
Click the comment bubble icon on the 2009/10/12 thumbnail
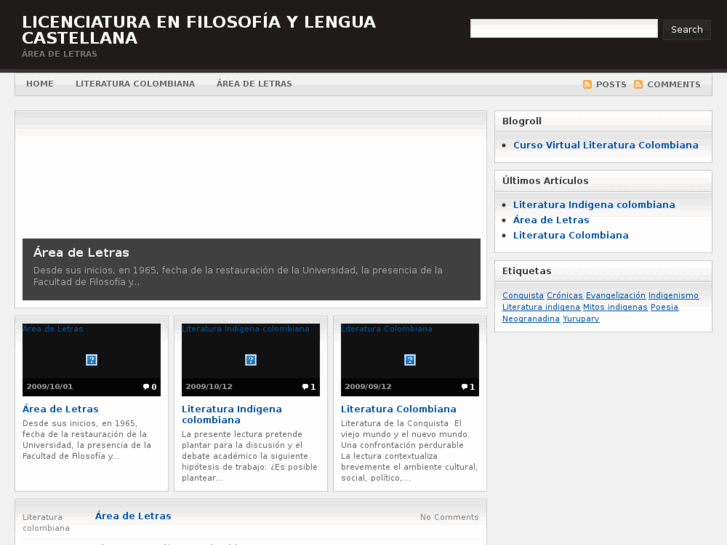coord(305,387)
